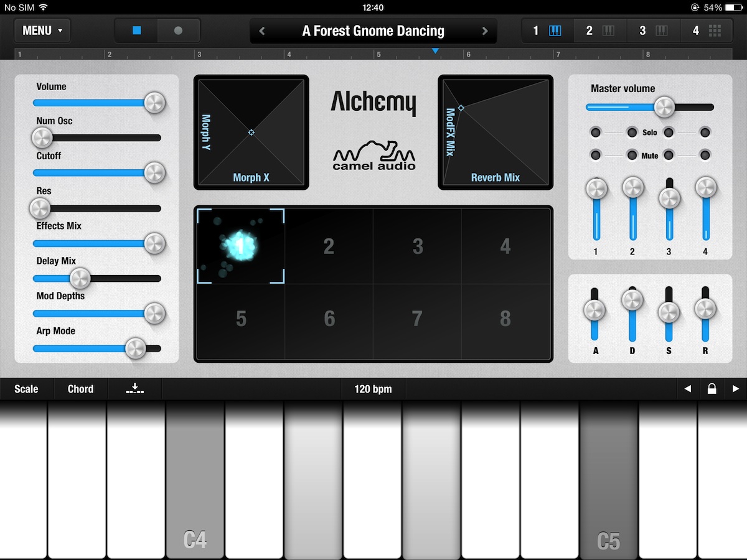The width and height of the screenshot is (747, 560).
Task: Select variation pad 7
Action: point(418,322)
